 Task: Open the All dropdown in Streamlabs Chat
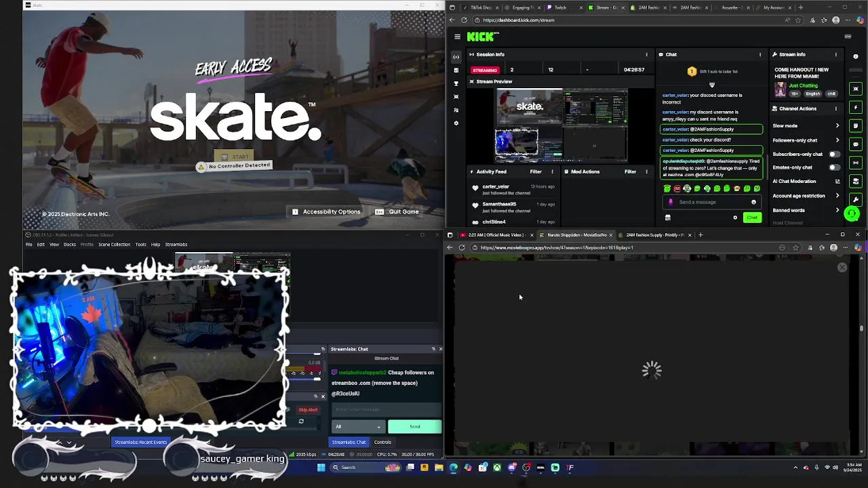[359, 426]
